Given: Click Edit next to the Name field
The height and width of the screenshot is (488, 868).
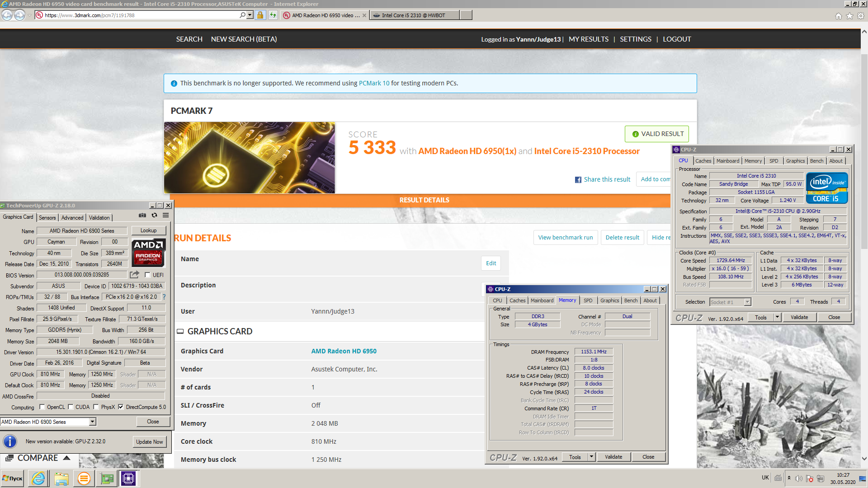Looking at the screenshot, I should pyautogui.click(x=491, y=263).
